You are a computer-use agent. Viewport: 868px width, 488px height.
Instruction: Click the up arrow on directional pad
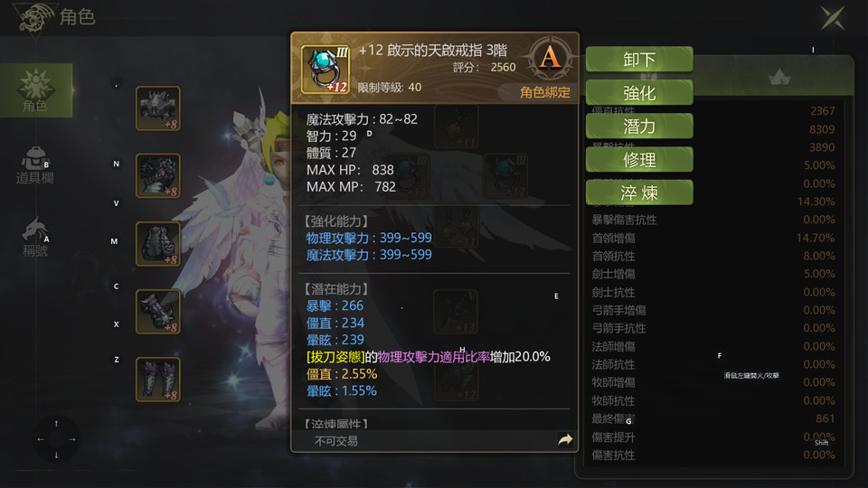56,423
